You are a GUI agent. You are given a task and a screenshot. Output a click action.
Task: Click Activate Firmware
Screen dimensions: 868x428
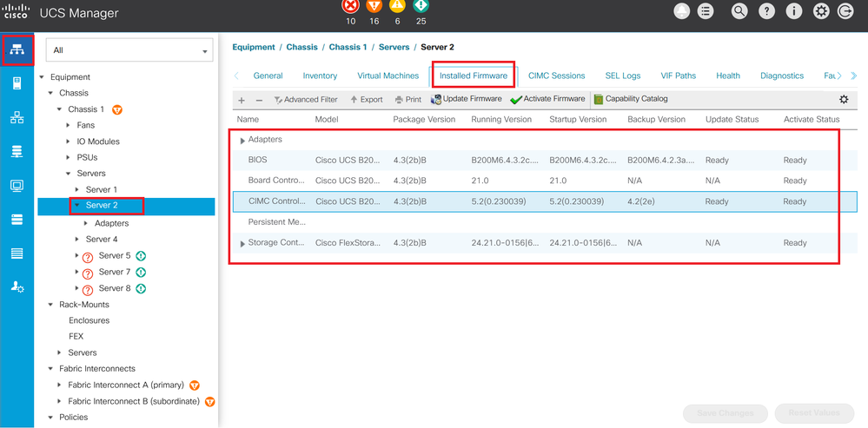(x=547, y=99)
